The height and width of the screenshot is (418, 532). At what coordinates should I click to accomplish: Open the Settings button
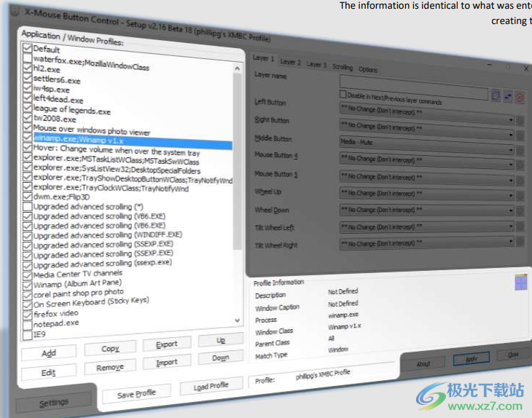tap(54, 402)
